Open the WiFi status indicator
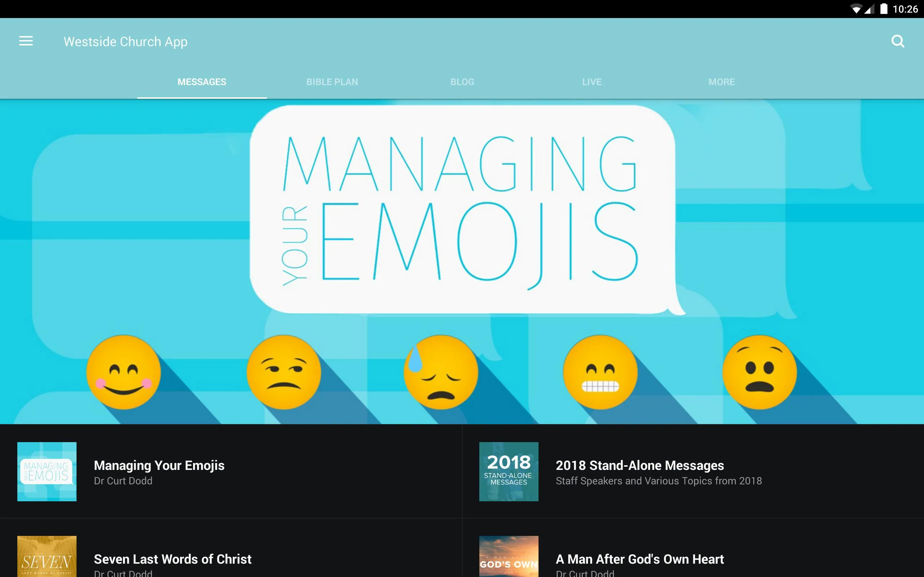924x577 pixels. tap(855, 9)
